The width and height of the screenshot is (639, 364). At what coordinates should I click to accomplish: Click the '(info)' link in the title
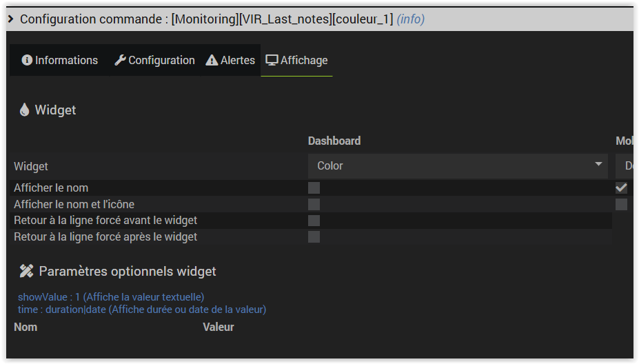pyautogui.click(x=411, y=19)
